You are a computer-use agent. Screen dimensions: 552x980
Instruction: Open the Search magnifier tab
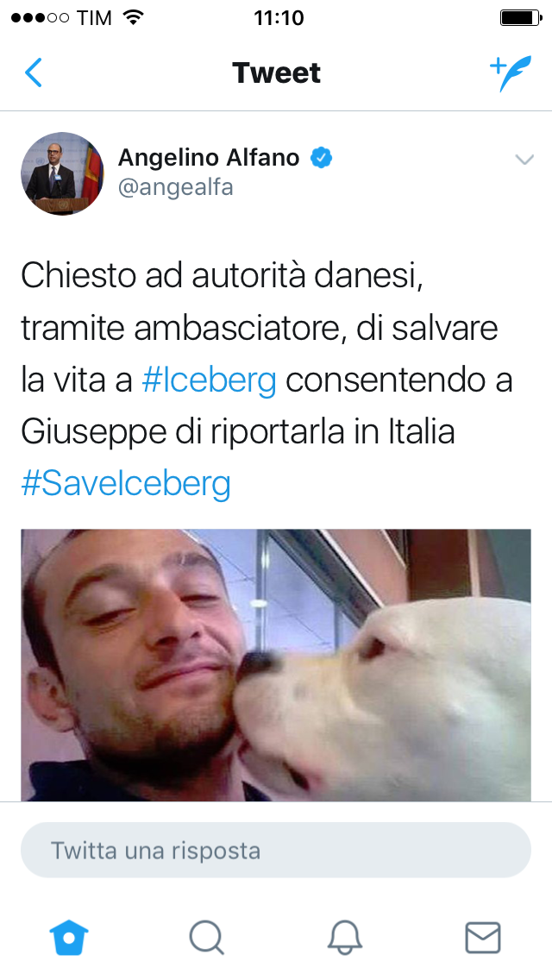[207, 938]
